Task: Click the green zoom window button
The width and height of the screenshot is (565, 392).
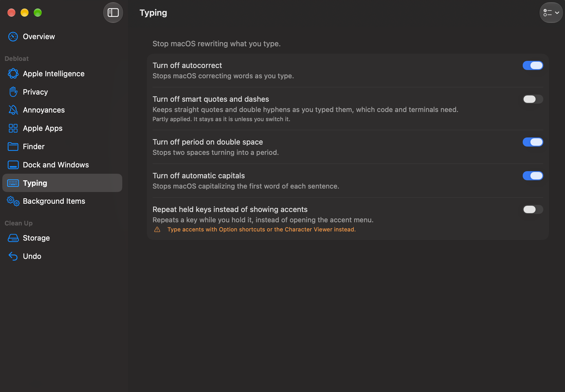Action: pyautogui.click(x=38, y=13)
